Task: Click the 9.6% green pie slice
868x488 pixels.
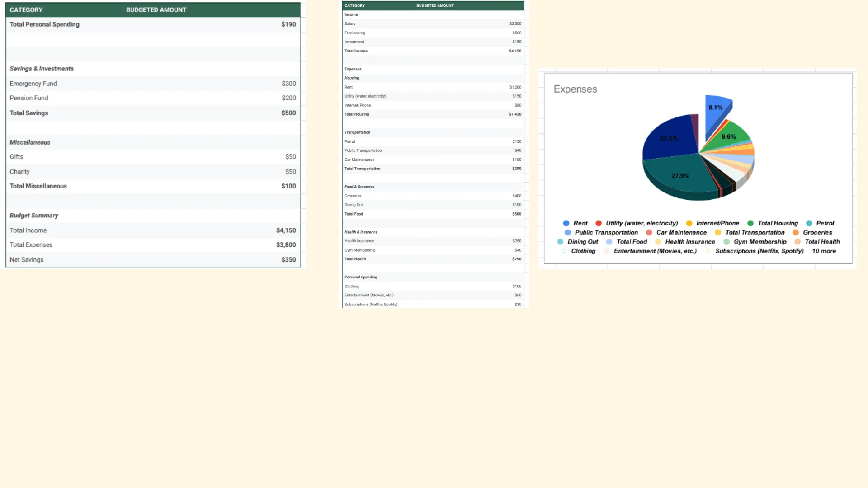Action: (728, 137)
